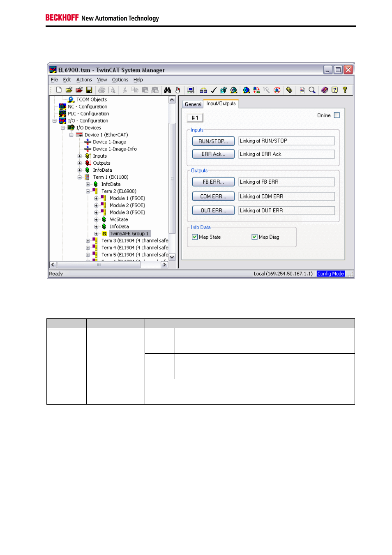This screenshot has width=392, height=555.
Task: Click the # 1 button
Action: [195, 118]
